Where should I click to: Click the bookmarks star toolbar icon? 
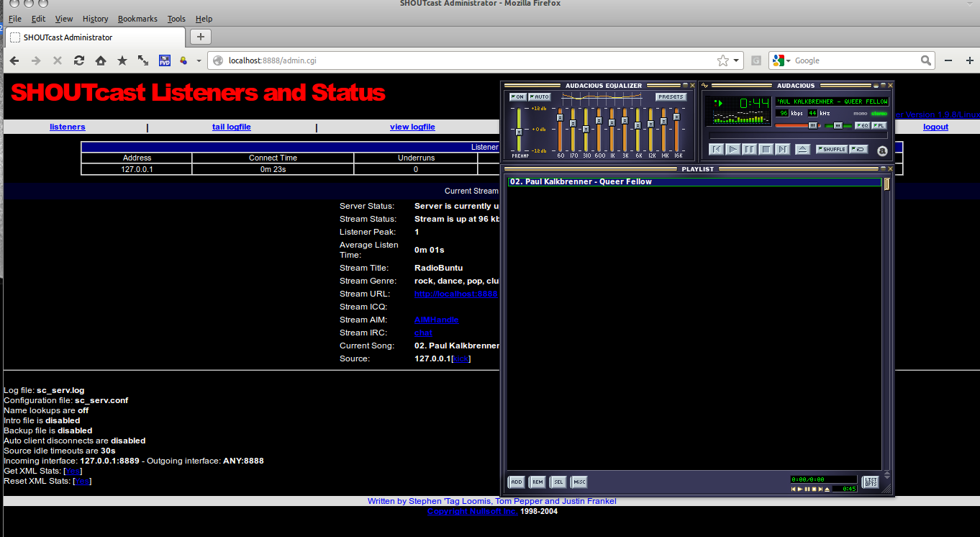click(122, 61)
